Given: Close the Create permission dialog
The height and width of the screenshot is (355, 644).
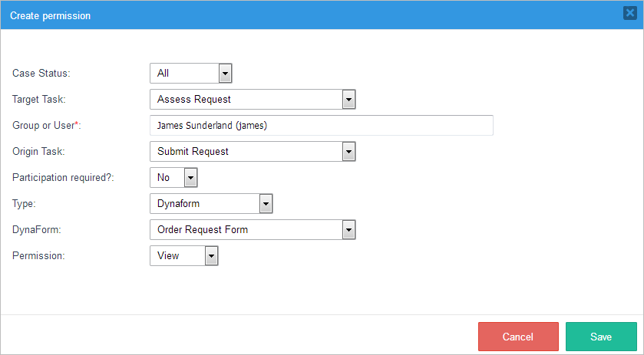Looking at the screenshot, I should [x=629, y=13].
